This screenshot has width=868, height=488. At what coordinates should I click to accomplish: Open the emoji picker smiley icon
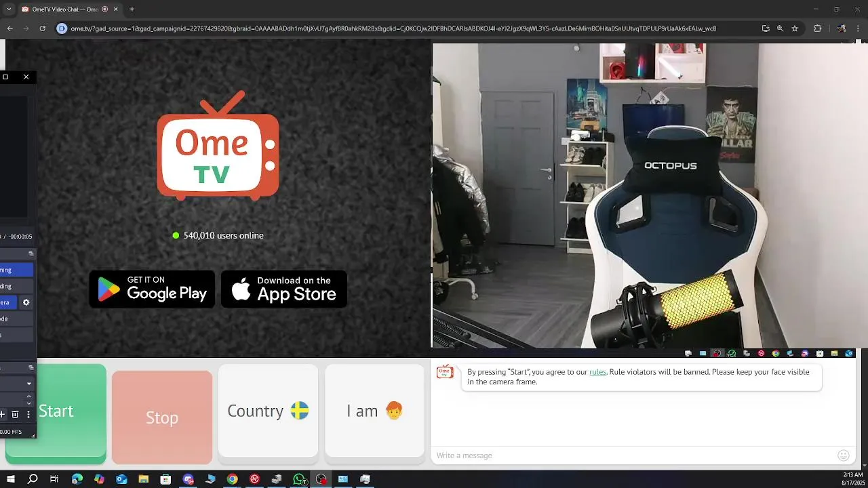point(844,455)
